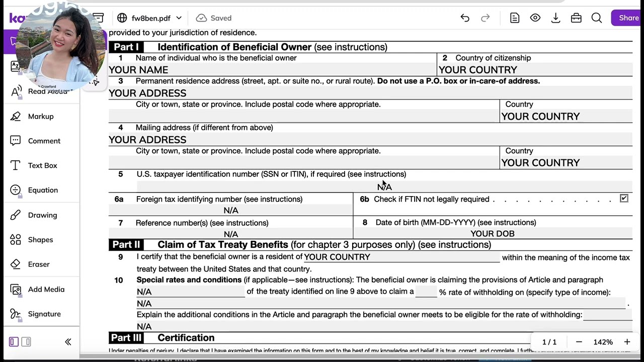
Task: Open the fw8ben.pdf file dropdown
Action: coord(150,18)
